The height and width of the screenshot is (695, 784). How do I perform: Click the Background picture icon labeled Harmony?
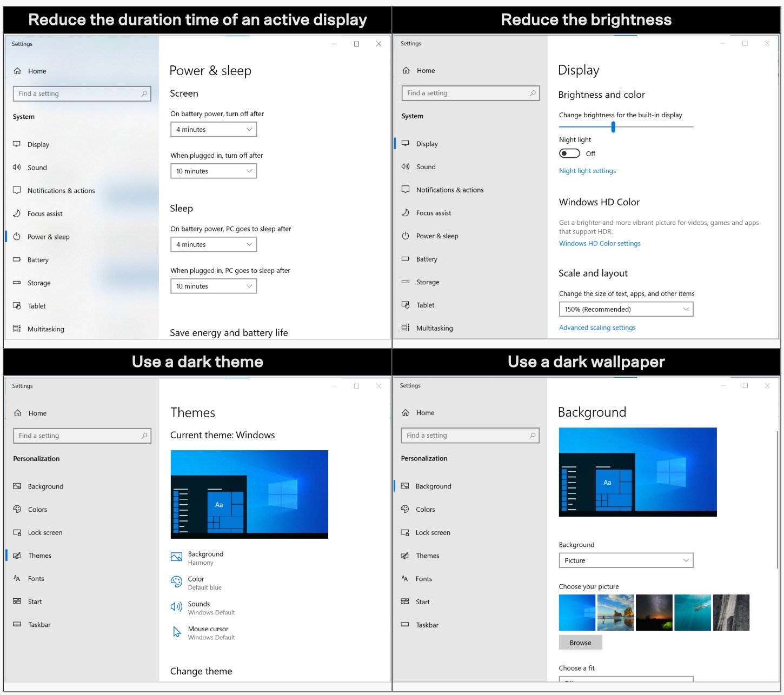tap(176, 557)
